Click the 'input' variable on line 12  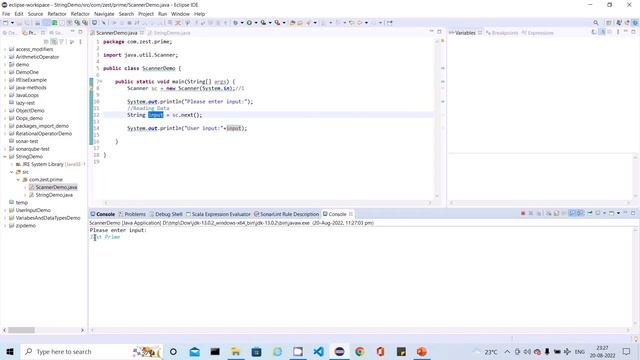[x=156, y=115]
